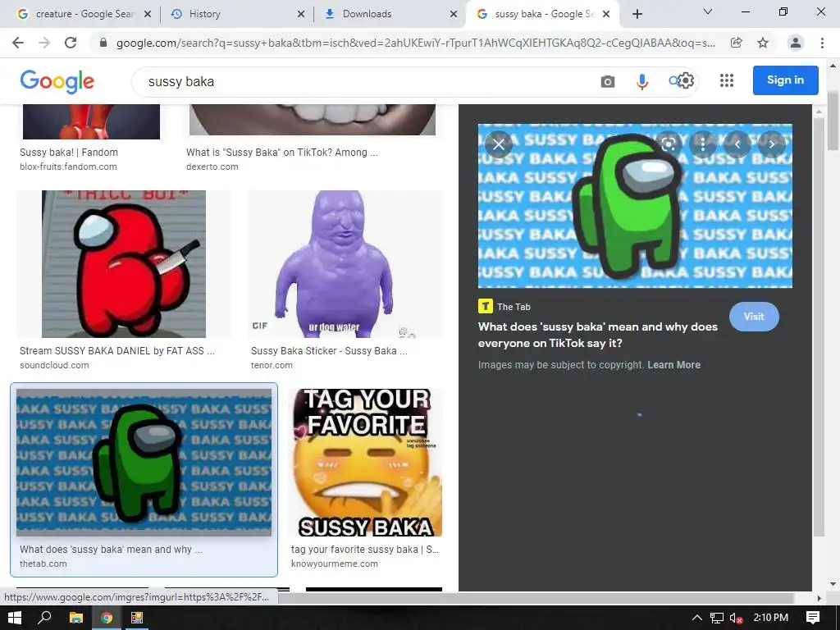Open the Windows notification center
The width and height of the screenshot is (840, 630).
(813, 618)
